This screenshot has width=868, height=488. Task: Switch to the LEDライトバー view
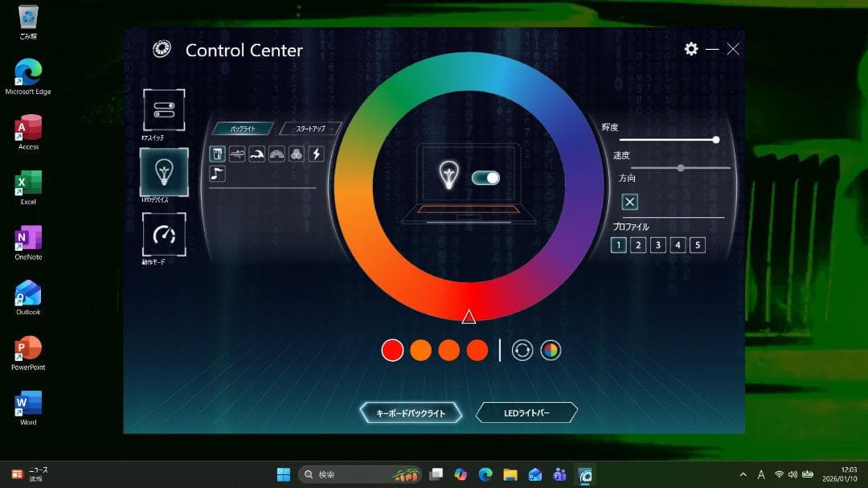pyautogui.click(x=526, y=412)
